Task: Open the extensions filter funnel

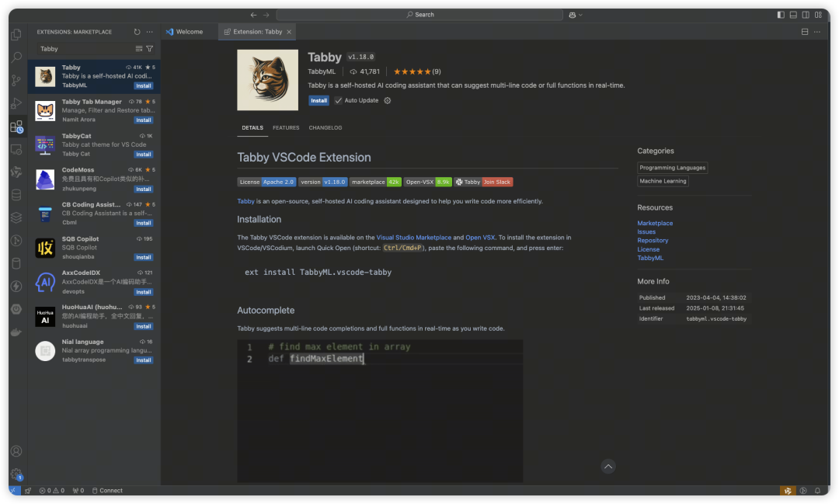Action: (x=150, y=49)
